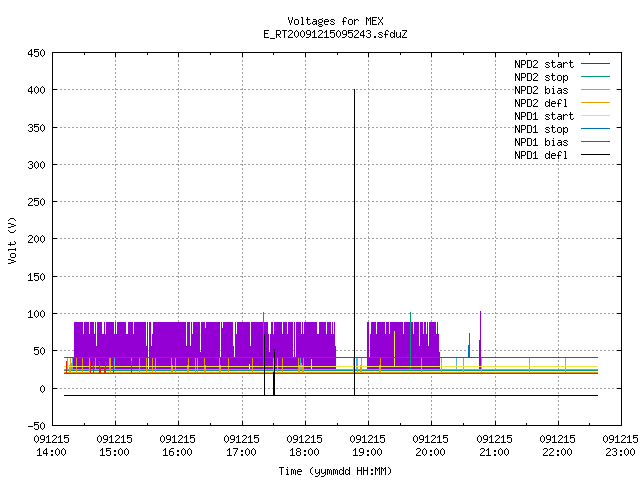This screenshot has width=640, height=480.
Task: Click the NPD1 bias red legend line
Action: 595,142
